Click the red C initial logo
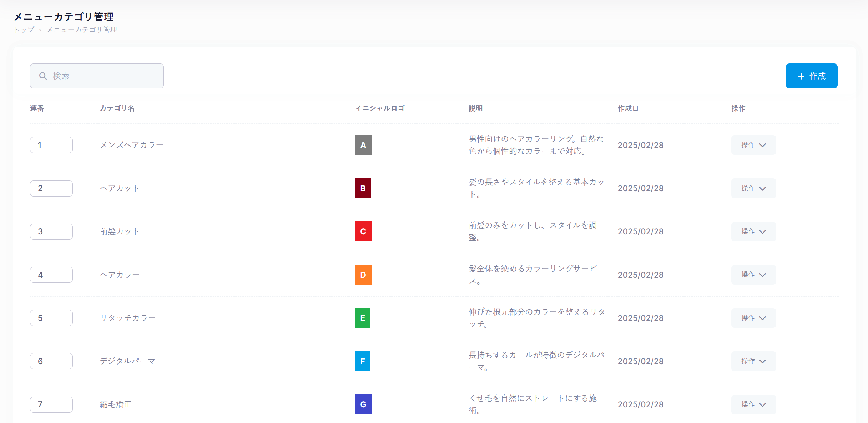The width and height of the screenshot is (868, 423). (x=363, y=231)
